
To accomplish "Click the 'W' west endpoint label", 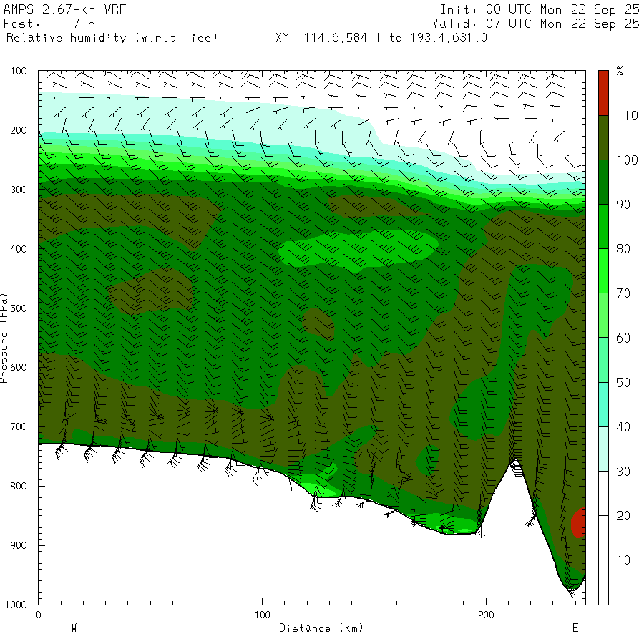I will point(74,628).
